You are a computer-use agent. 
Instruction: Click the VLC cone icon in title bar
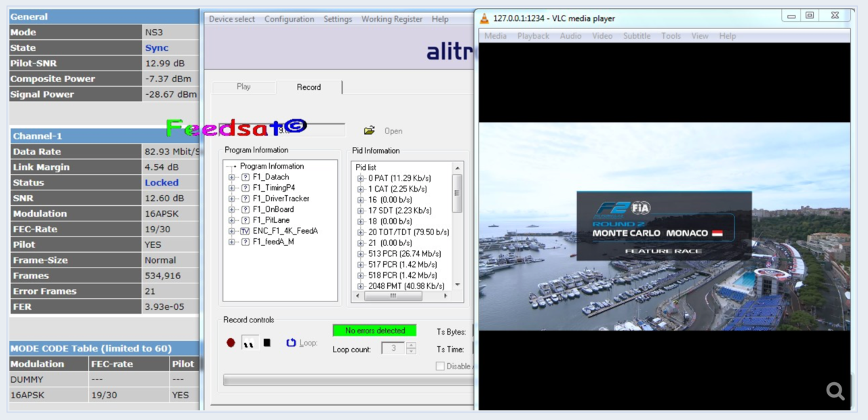coord(484,18)
